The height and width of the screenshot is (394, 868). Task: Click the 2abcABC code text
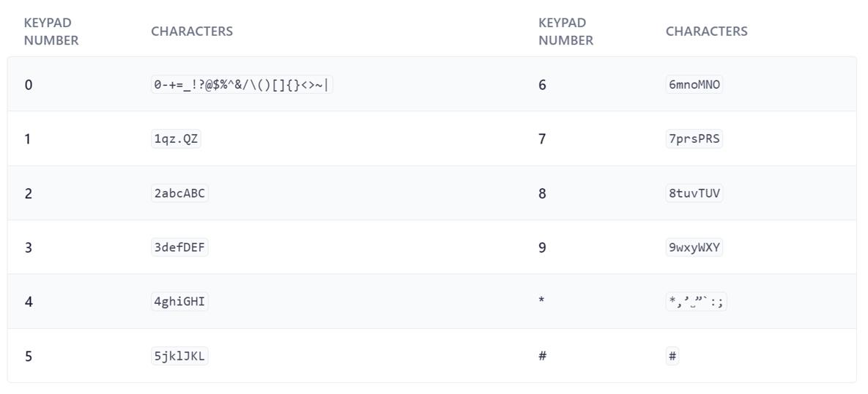(x=180, y=193)
